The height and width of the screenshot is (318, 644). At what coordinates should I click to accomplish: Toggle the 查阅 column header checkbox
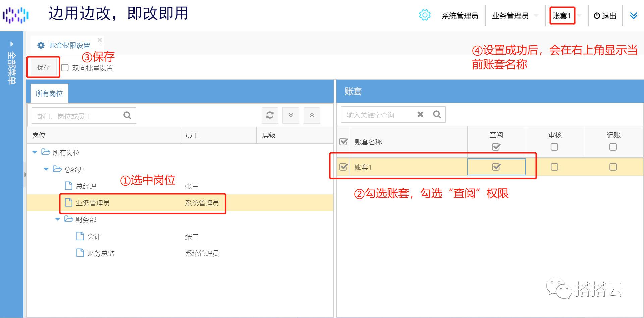click(496, 147)
